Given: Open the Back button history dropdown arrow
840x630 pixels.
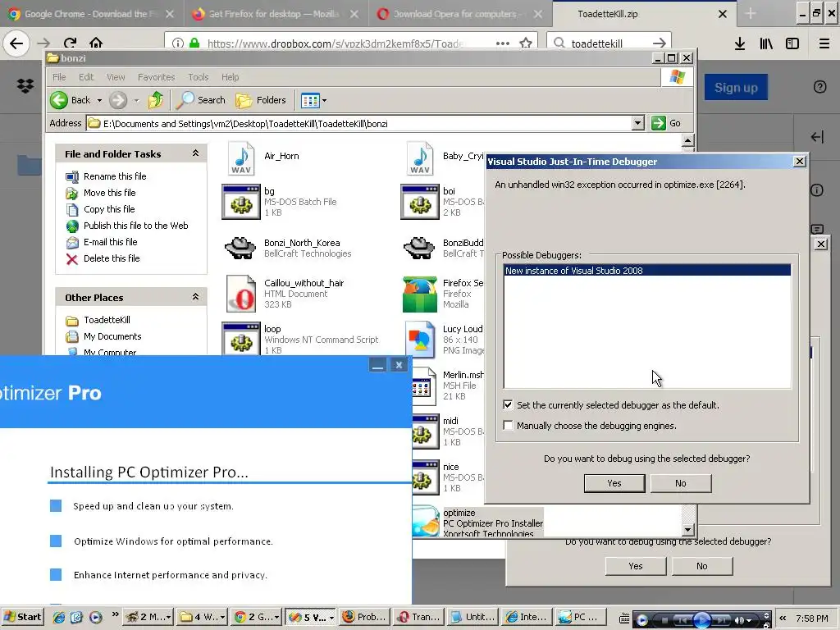Looking at the screenshot, I should coord(99,100).
